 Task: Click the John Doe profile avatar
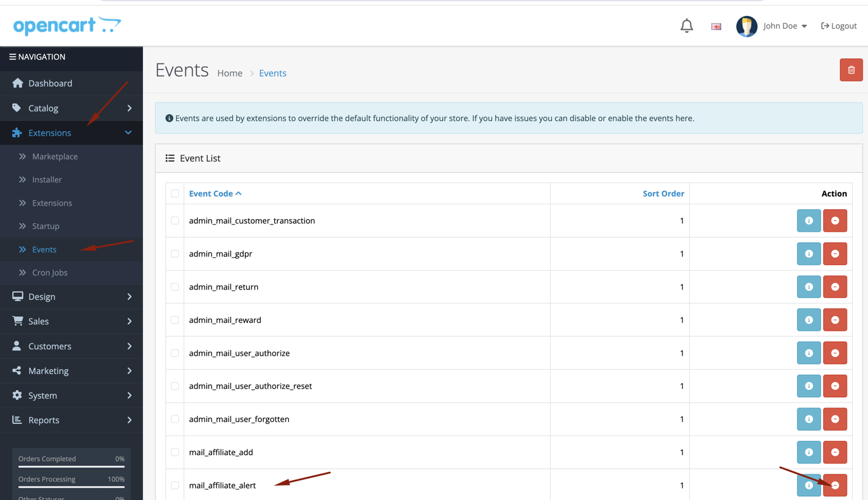pyautogui.click(x=746, y=26)
